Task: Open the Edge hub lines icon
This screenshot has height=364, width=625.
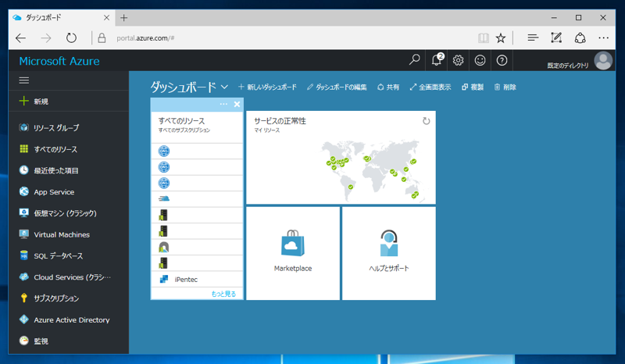Action: [x=533, y=37]
